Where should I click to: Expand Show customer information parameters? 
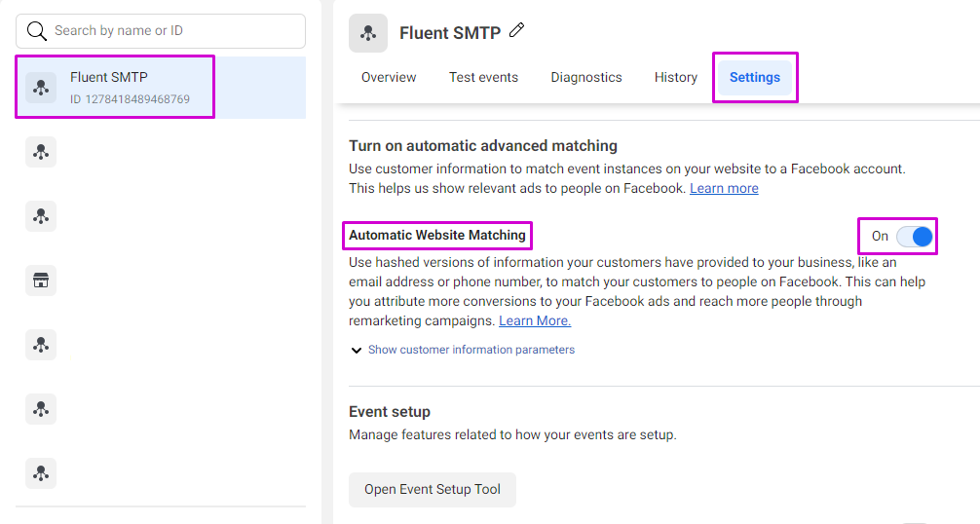tap(471, 350)
